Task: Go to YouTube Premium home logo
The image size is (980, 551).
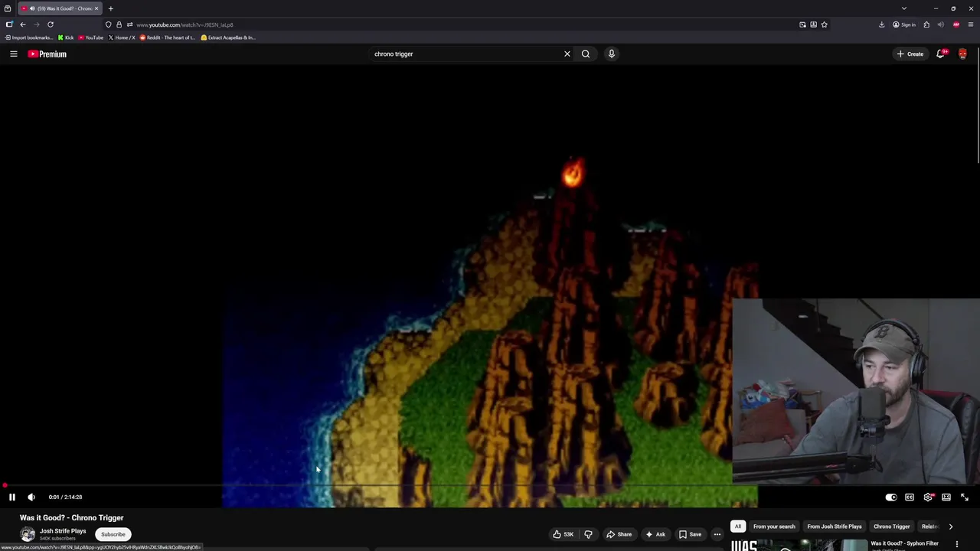Action: tap(47, 54)
